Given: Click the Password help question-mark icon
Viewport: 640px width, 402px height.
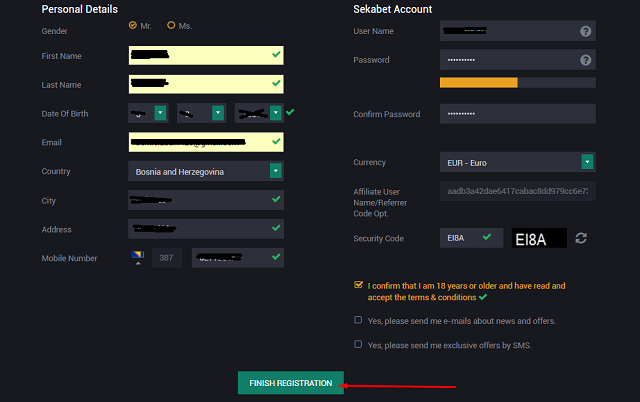Looking at the screenshot, I should (585, 60).
